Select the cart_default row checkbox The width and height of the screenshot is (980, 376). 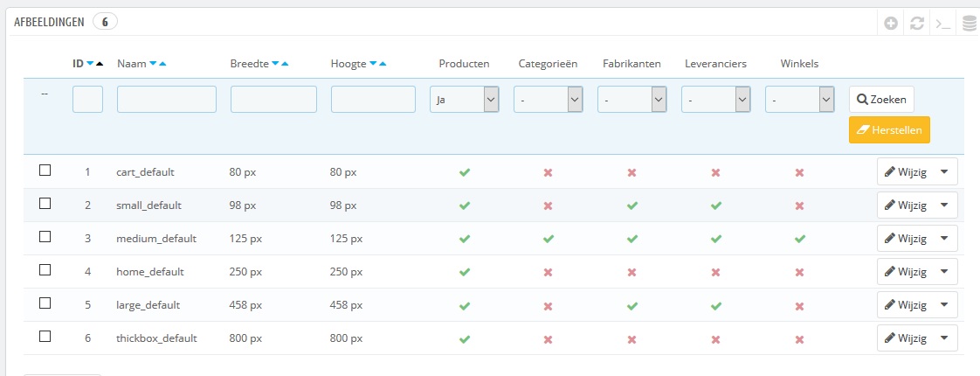(45, 171)
